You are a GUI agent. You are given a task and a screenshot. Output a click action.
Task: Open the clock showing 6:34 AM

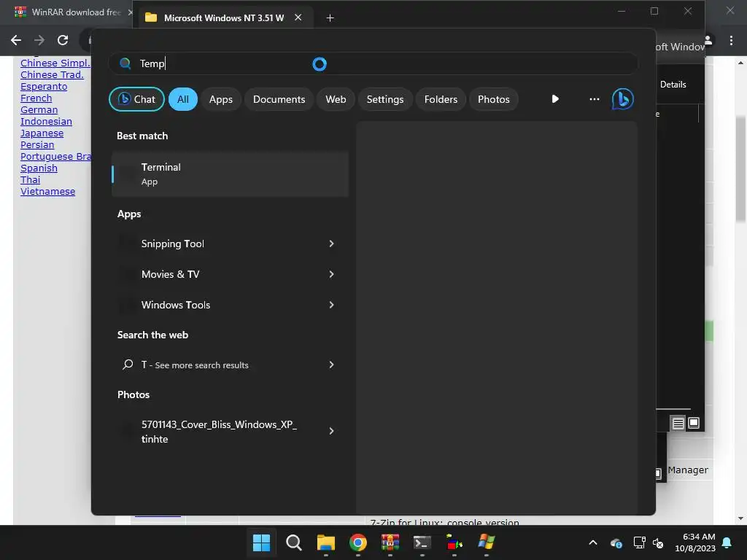695,542
